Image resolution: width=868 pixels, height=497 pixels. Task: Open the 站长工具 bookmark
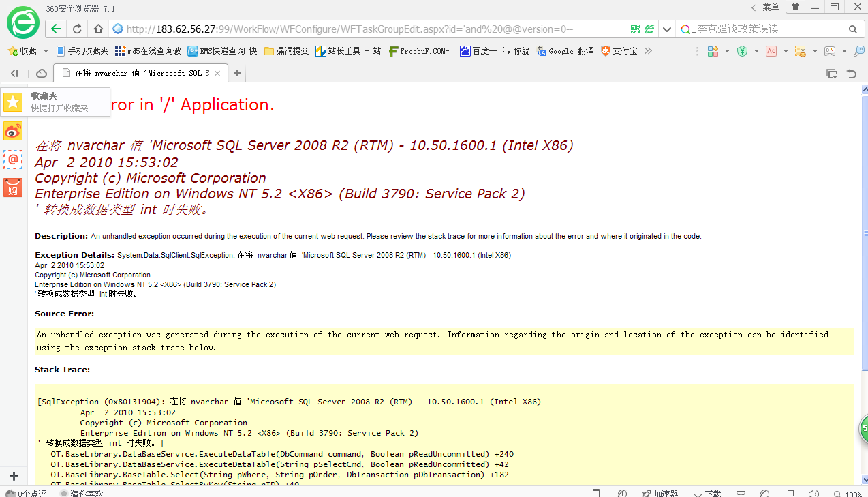(347, 51)
